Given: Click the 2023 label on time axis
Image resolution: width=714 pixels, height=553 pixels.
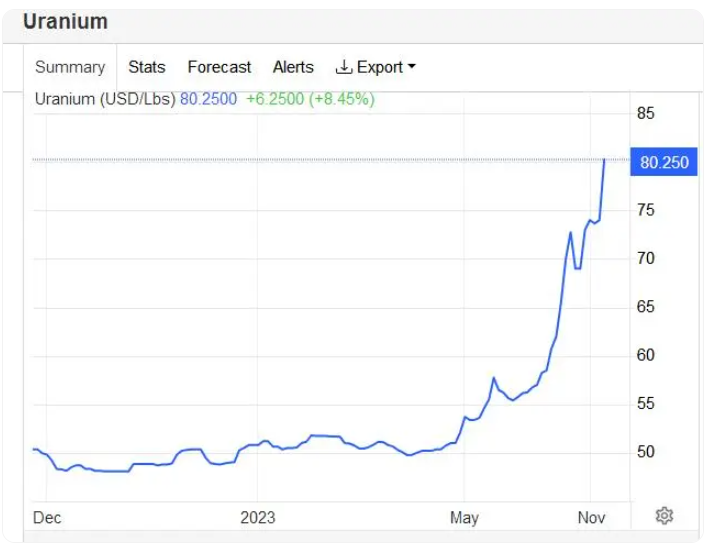Looking at the screenshot, I should [x=257, y=517].
